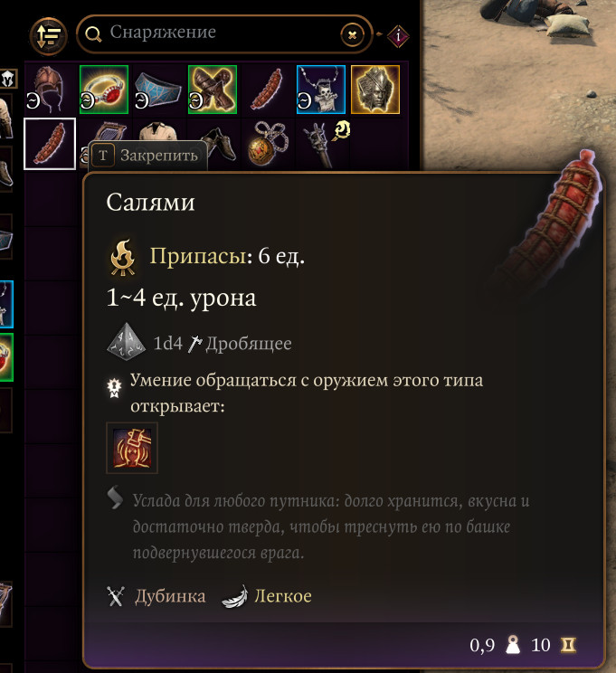
Task: Select the blue-bordered skull amulet
Action: (x=320, y=90)
